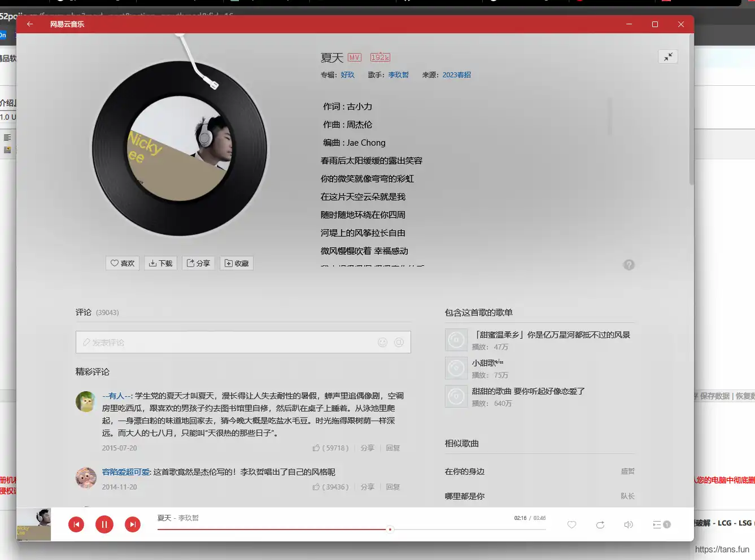Click the 192k quality badge

380,58
